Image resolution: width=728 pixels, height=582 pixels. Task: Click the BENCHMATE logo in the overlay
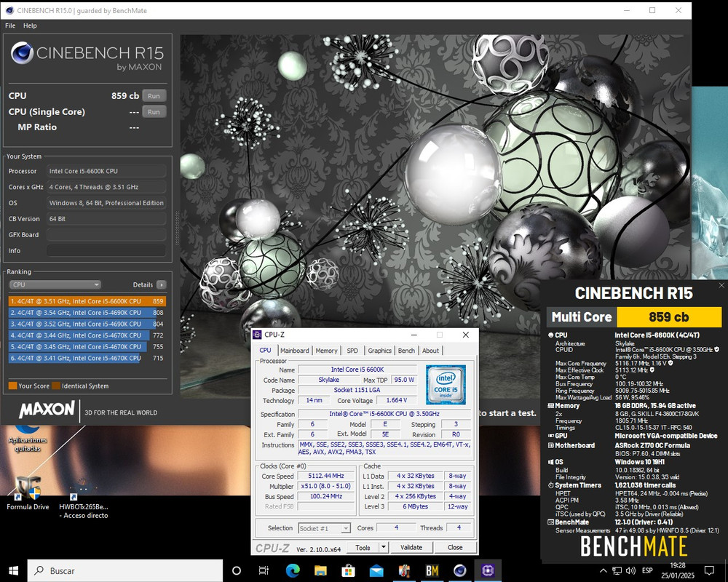634,546
